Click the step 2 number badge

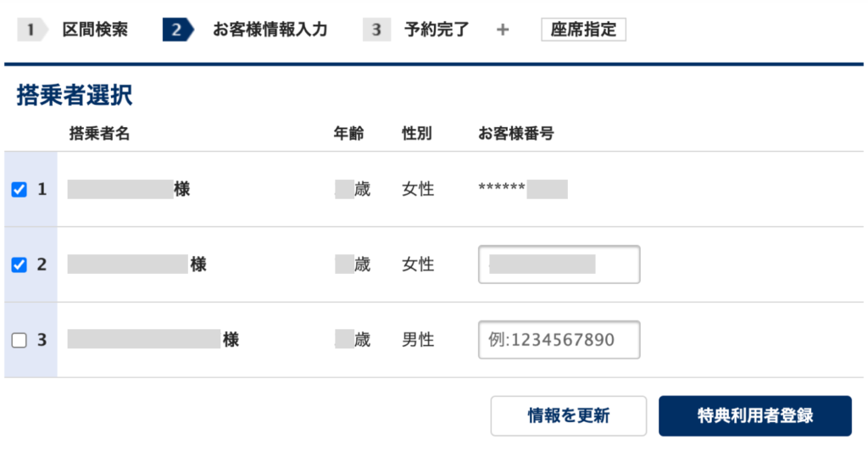click(x=176, y=31)
